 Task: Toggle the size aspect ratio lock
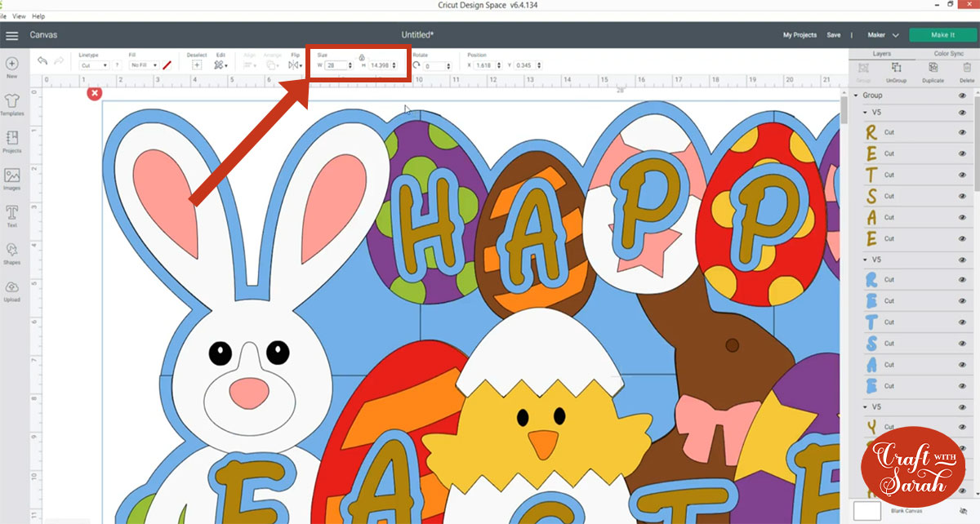point(362,57)
